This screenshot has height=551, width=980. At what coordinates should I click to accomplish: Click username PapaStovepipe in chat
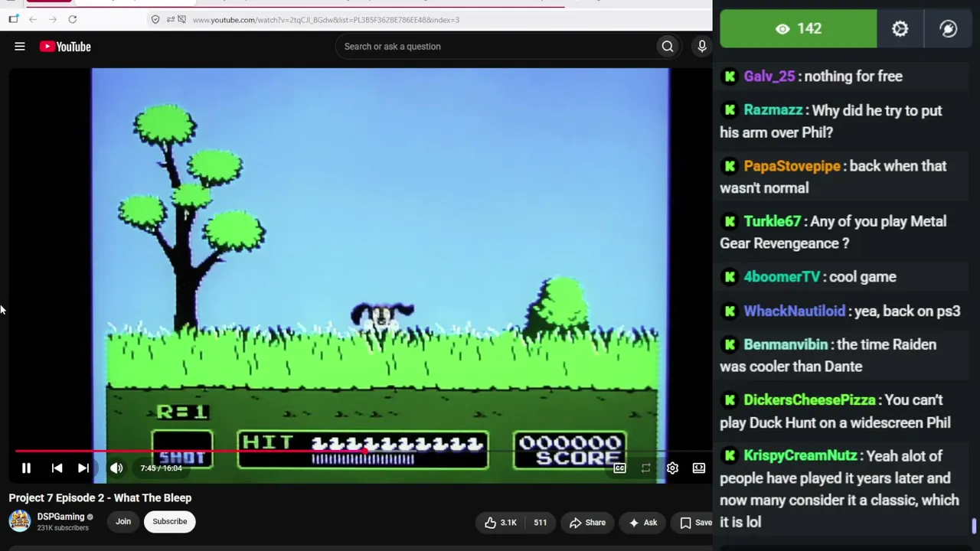tap(792, 166)
